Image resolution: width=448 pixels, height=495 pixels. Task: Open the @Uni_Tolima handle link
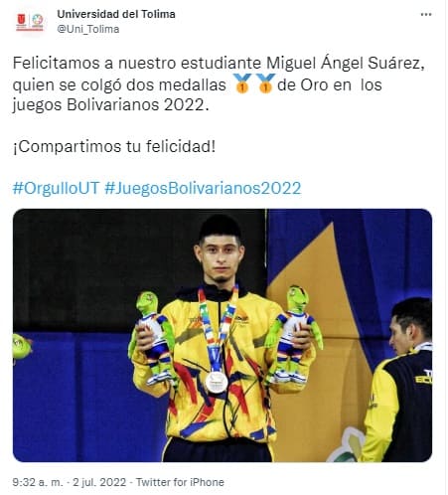tap(88, 29)
